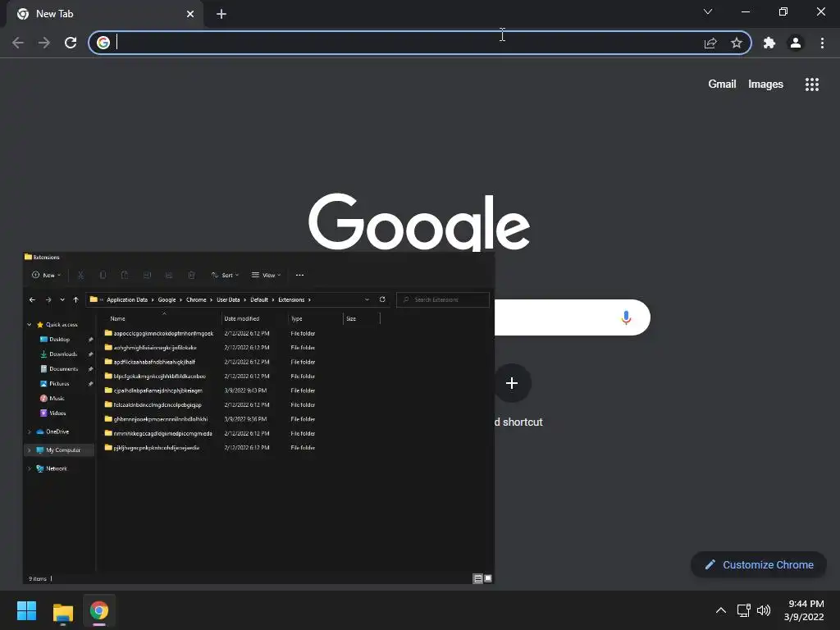The height and width of the screenshot is (630, 840).
Task: Click the Copy icon in Explorer toolbar
Action: (x=103, y=275)
